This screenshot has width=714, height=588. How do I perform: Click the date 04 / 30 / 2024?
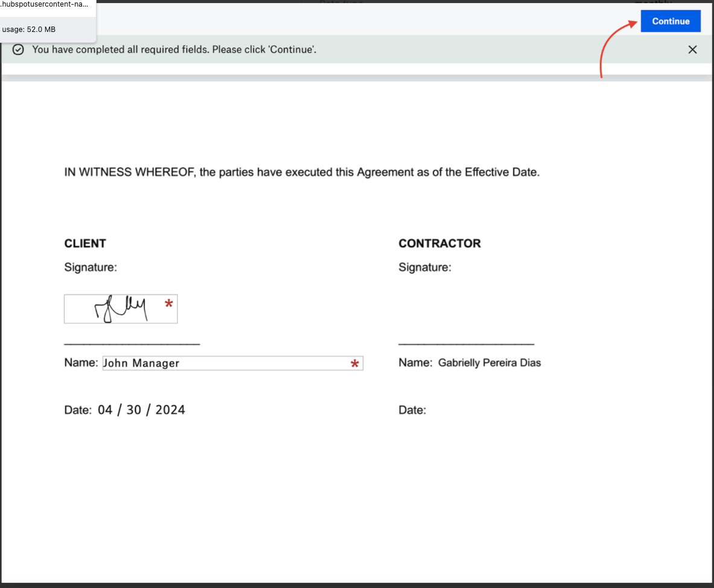tap(141, 410)
